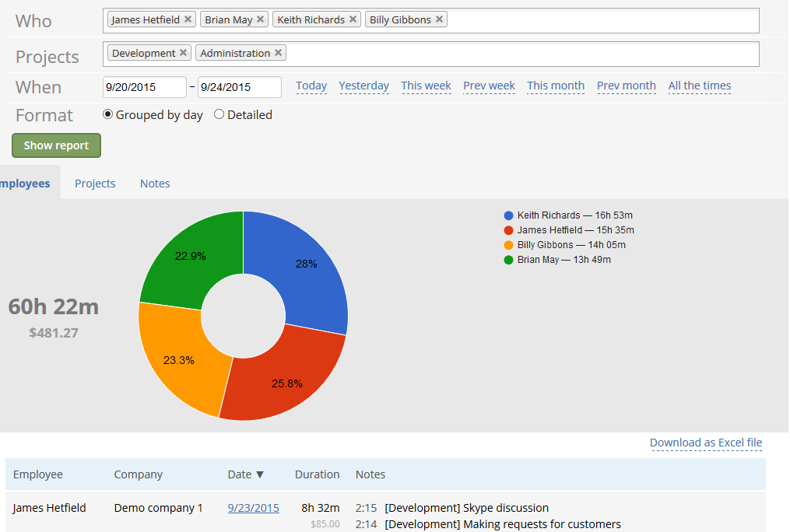790x532 pixels.
Task: Click blue Keith Richards legend swatch
Action: click(x=509, y=215)
